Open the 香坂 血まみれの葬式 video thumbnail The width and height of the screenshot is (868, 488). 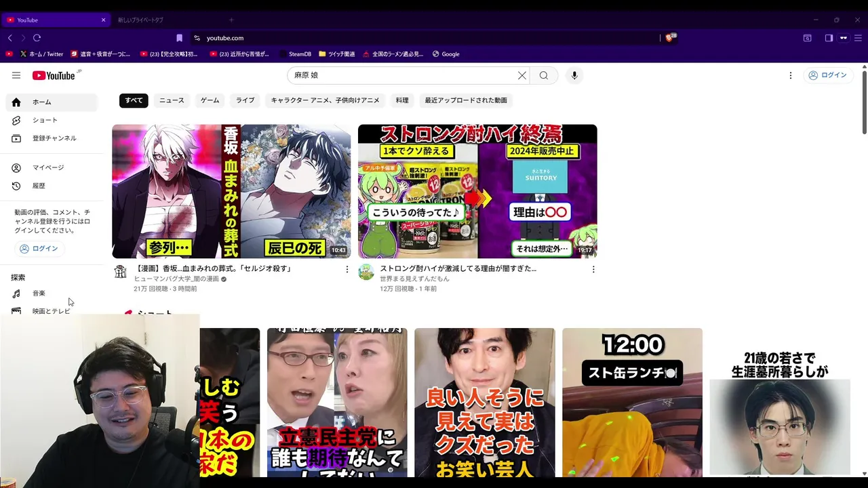click(231, 191)
